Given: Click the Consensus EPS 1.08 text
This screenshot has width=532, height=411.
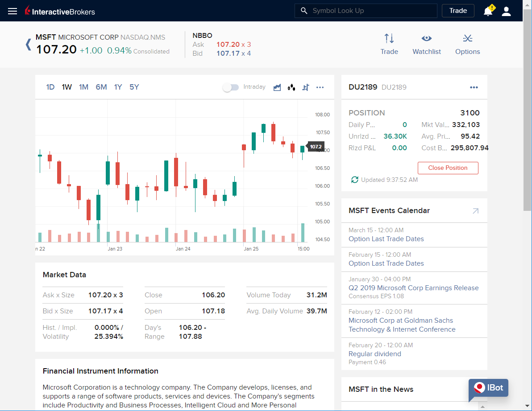Looking at the screenshot, I should (x=376, y=296).
